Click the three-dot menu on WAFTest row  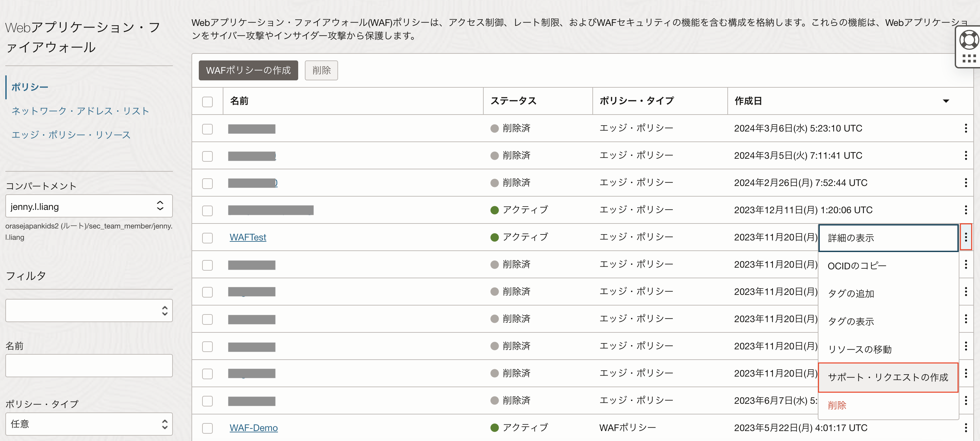click(x=966, y=237)
